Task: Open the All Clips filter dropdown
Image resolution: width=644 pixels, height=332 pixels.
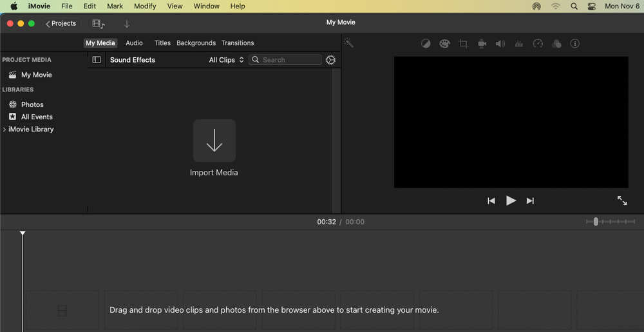Action: [x=227, y=60]
